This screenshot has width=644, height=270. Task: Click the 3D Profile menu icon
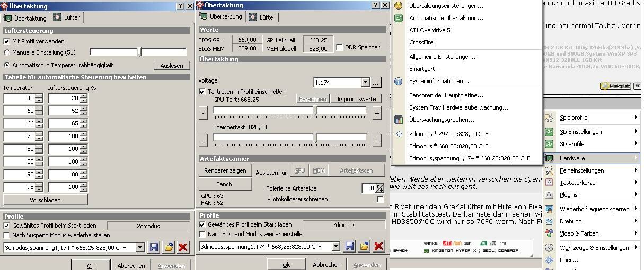[549, 144]
